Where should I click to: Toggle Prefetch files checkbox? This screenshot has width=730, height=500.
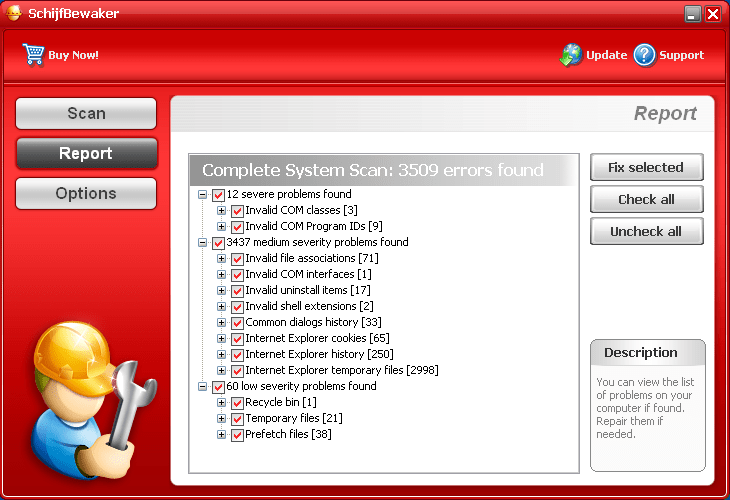coord(237,435)
